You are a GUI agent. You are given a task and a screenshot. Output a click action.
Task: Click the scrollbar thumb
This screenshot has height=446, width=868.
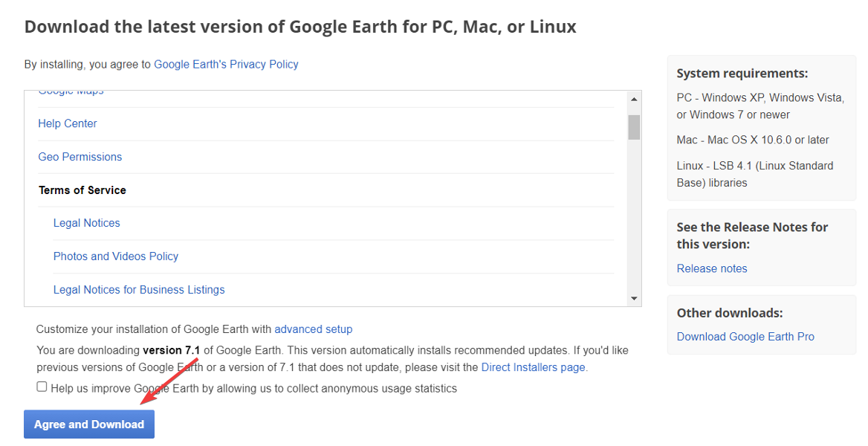(x=634, y=128)
